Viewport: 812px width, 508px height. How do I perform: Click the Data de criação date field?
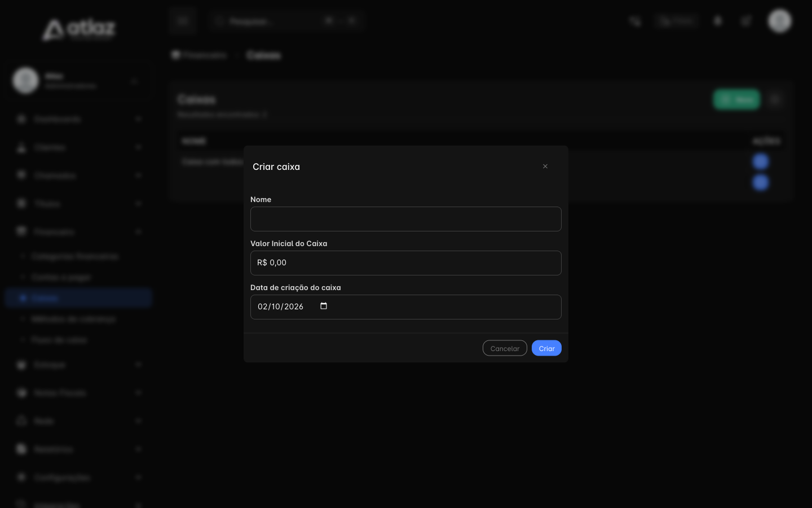point(406,307)
